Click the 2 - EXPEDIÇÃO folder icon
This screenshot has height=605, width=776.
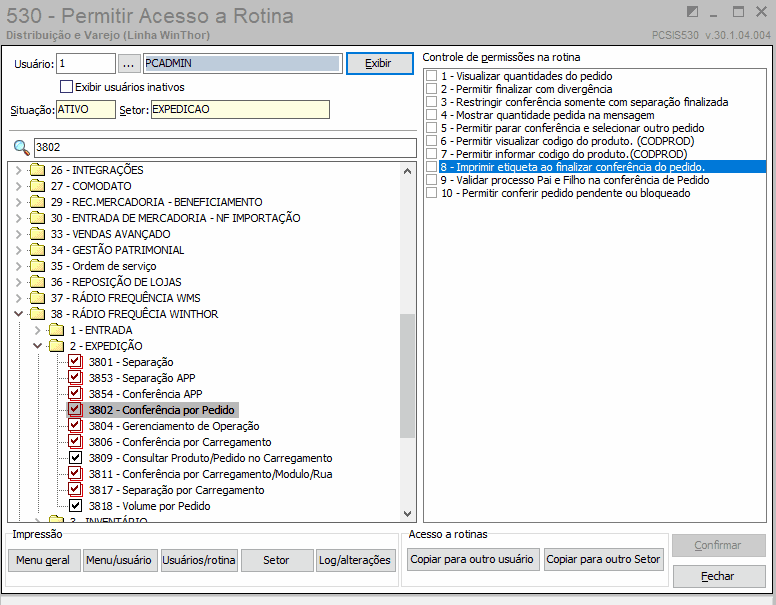click(56, 346)
